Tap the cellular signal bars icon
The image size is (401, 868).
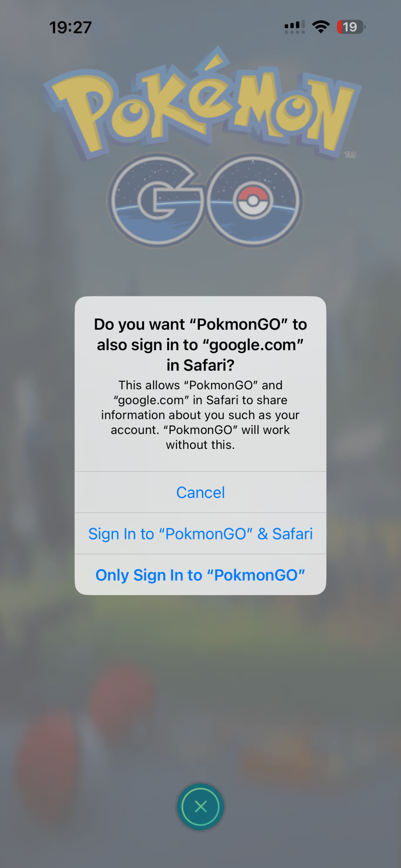click(295, 27)
